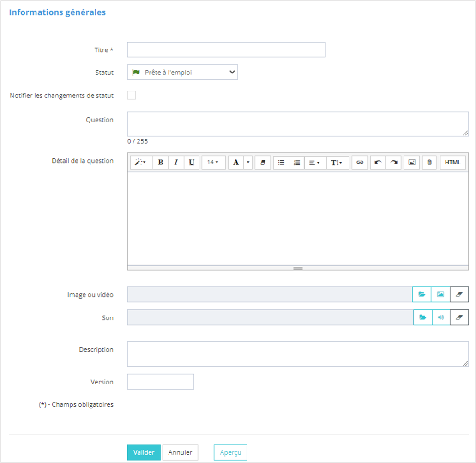
Task: Insert a numbered list in the editor
Action: coord(297,163)
